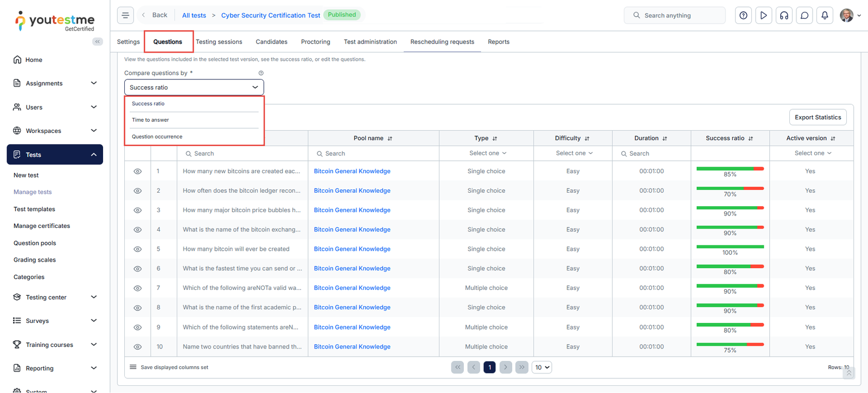Preview question 1 with eye icon
This screenshot has width=868, height=393.
(138, 172)
